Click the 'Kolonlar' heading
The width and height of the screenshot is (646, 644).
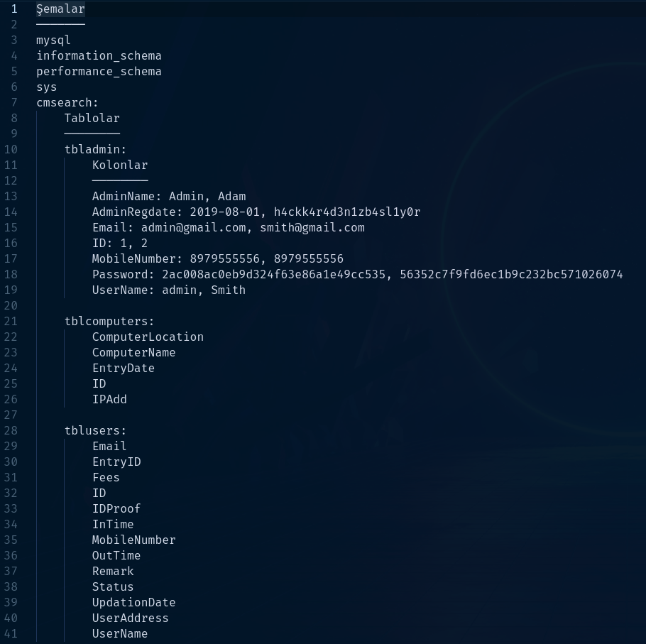click(x=120, y=165)
